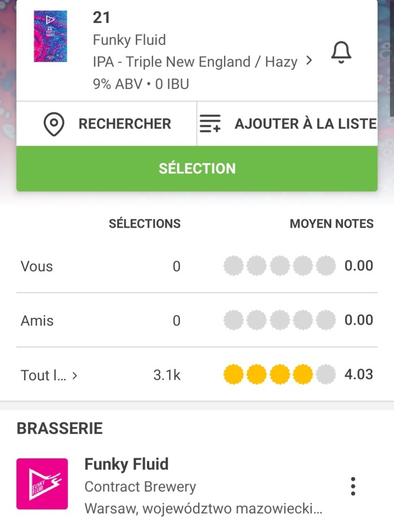Tap the 21 beer label thumbnail
The height and width of the screenshot is (532, 394).
[x=50, y=37]
